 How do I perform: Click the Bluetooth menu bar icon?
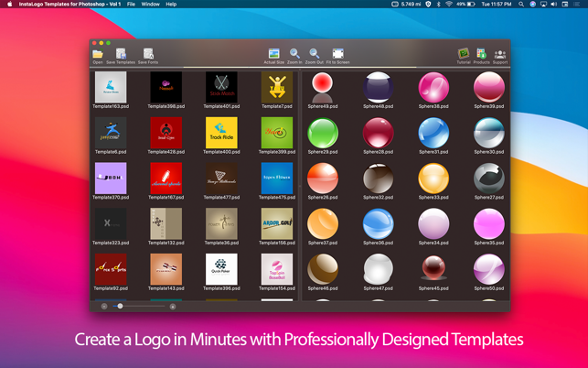click(438, 5)
